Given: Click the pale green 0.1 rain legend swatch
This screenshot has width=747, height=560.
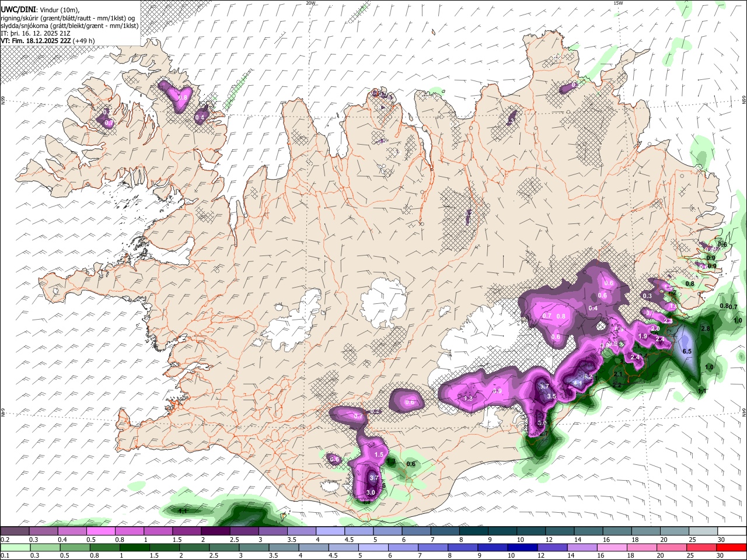Looking at the screenshot, I should click(15, 547).
